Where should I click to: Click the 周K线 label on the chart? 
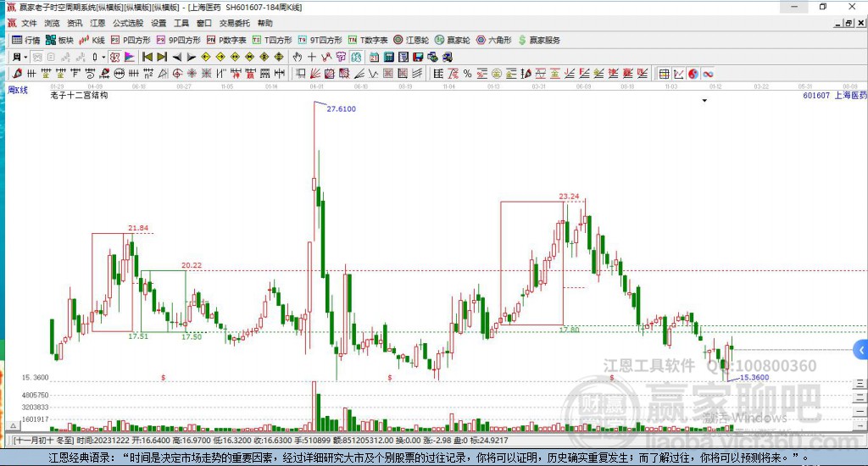18,90
